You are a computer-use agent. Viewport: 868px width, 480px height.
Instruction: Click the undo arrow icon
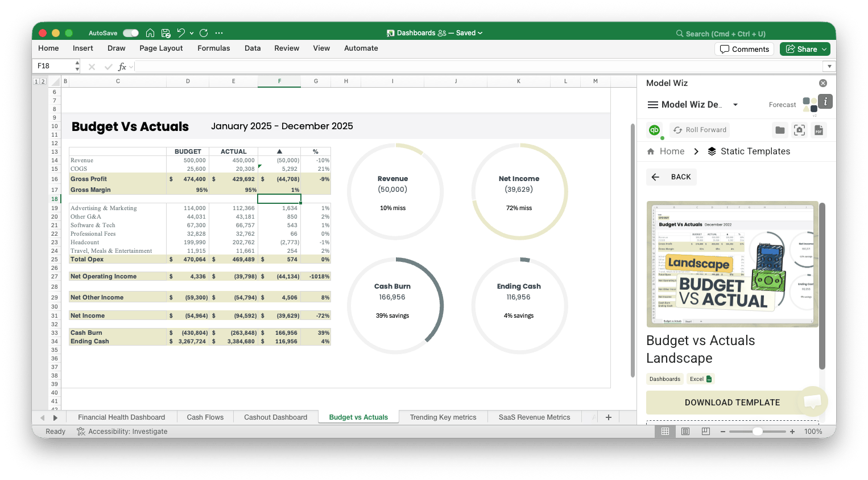tap(181, 33)
